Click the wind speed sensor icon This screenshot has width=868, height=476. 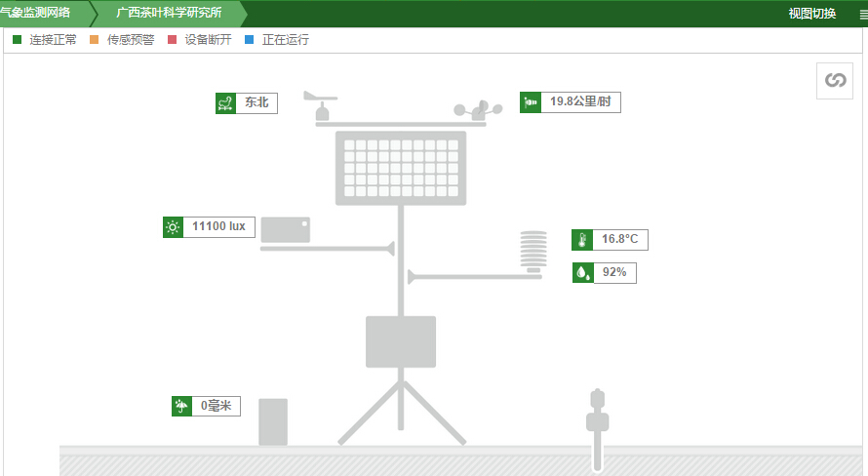[531, 102]
